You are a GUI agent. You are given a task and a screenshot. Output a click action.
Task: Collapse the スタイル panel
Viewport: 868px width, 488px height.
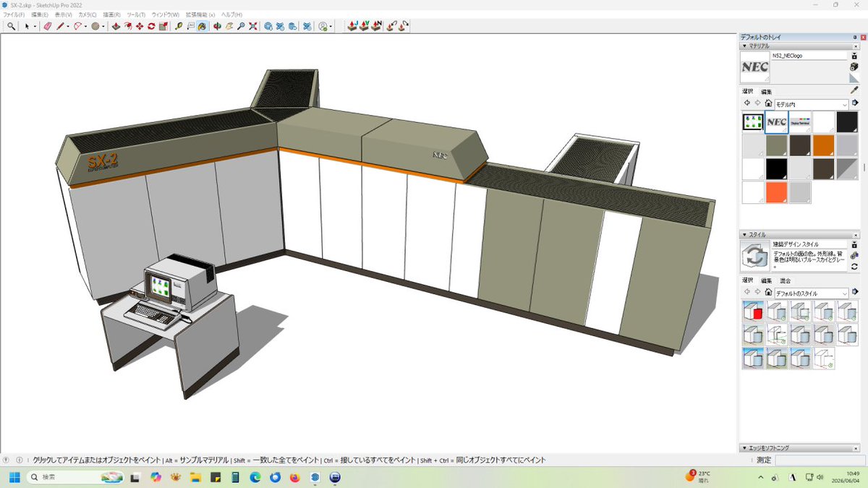744,234
